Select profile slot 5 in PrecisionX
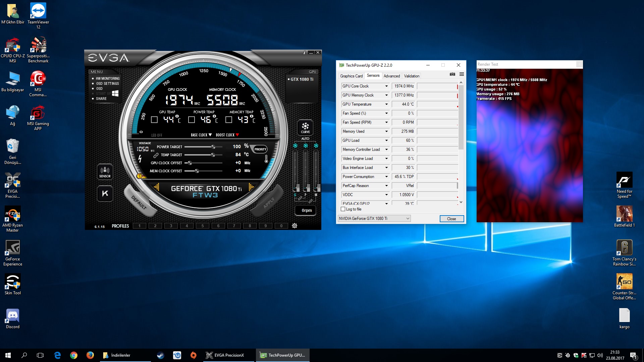Screen dimensions: 644x362 (203, 226)
